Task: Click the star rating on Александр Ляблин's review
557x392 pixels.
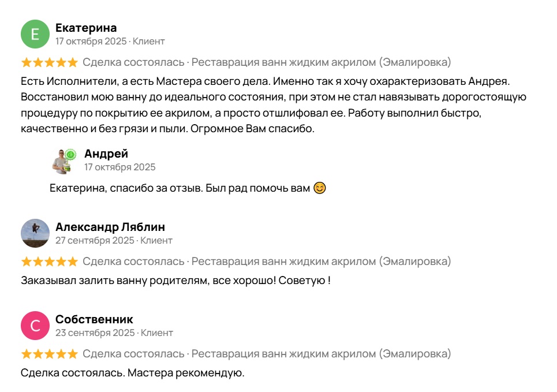Action: click(x=49, y=262)
